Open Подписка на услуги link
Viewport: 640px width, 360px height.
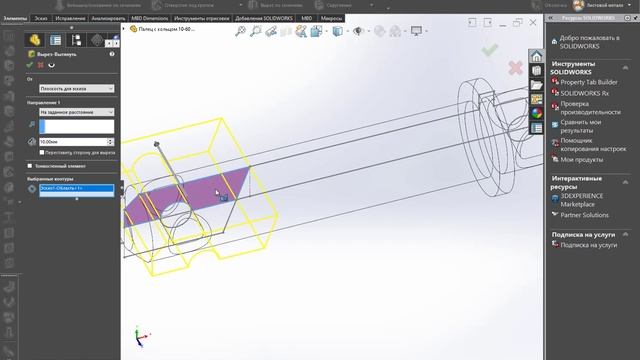(x=588, y=245)
